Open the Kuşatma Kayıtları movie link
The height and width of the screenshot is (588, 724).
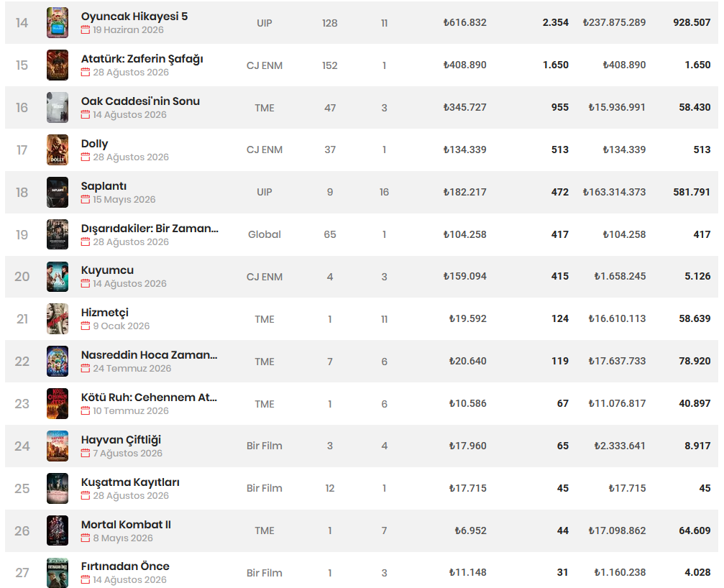click(x=130, y=482)
